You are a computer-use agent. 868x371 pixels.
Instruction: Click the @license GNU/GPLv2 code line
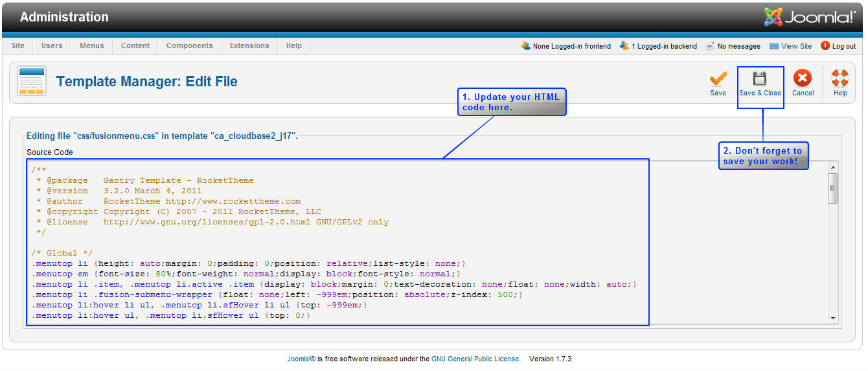212,222
